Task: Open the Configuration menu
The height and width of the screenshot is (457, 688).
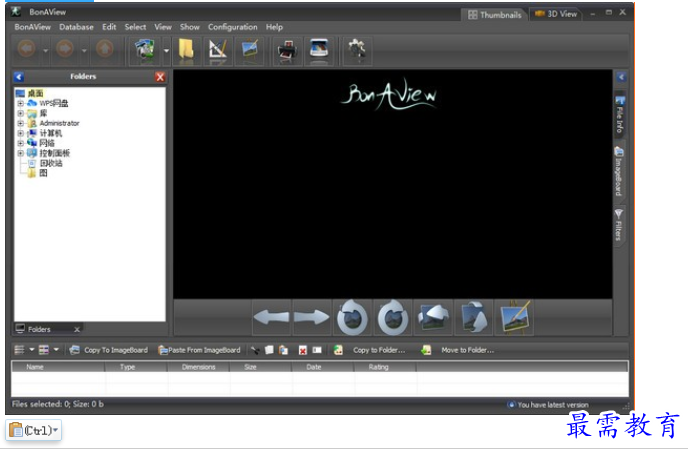Action: pos(233,27)
